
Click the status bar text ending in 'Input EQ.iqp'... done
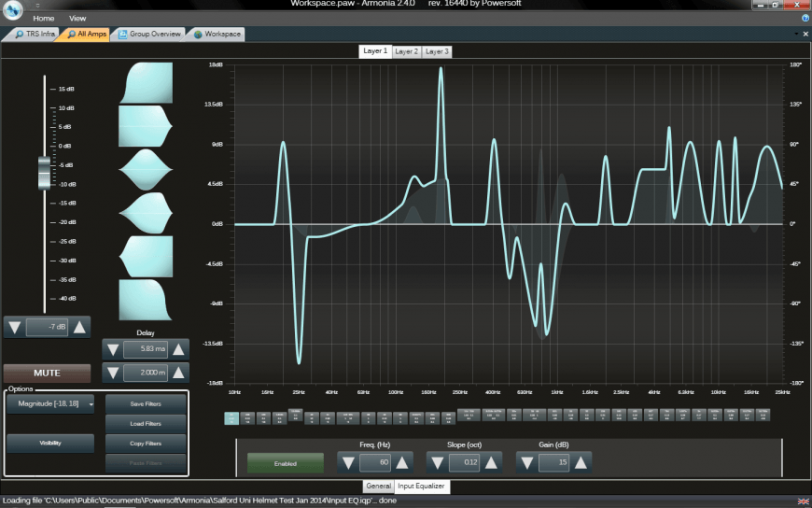[200, 501]
